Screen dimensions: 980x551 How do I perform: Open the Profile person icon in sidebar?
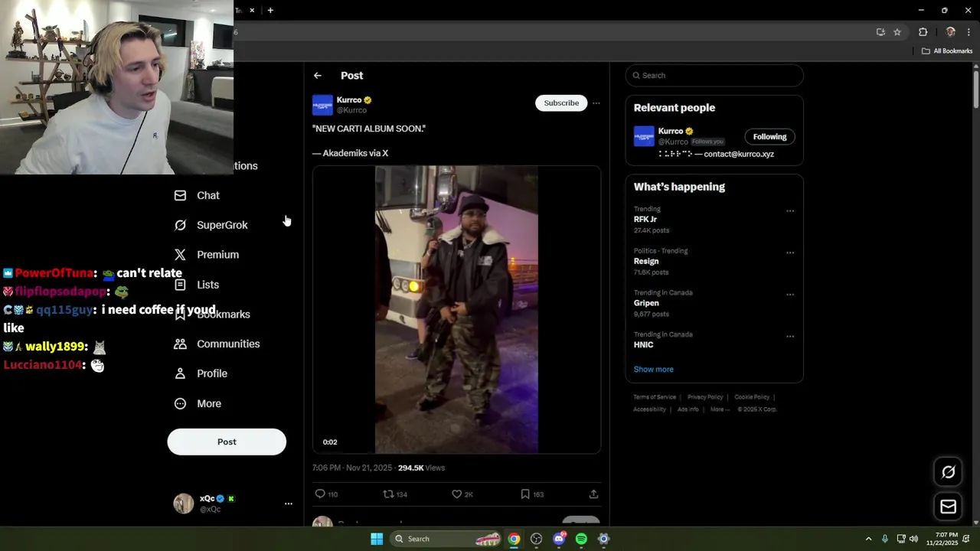[x=180, y=373]
